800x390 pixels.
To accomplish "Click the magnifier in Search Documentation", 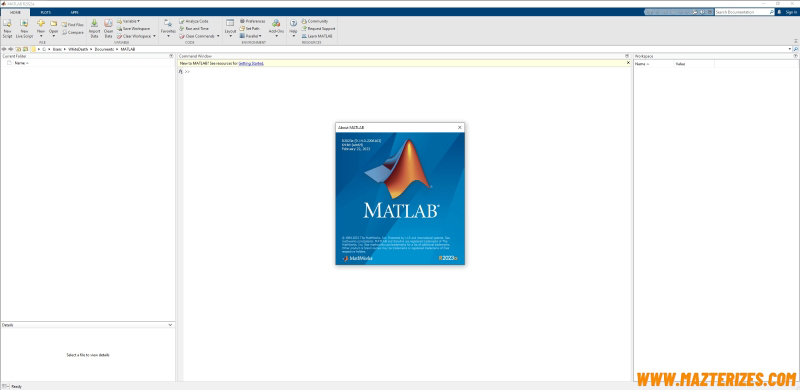I will tap(771, 12).
